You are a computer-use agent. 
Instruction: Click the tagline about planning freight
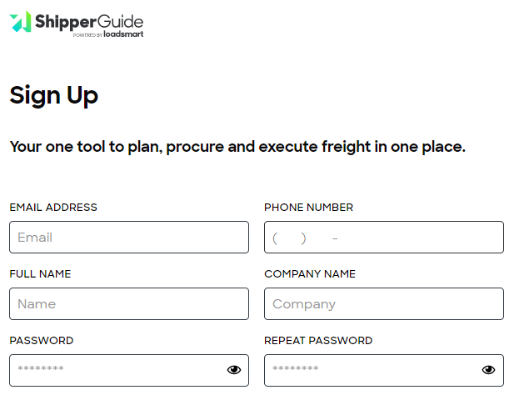click(237, 147)
